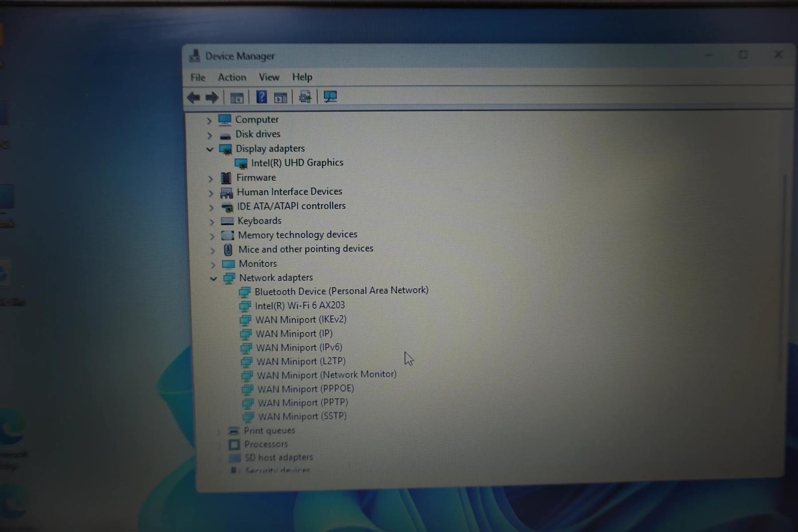Select Intel(R) UHD Graphics device
Image resolution: width=798 pixels, height=532 pixels.
click(297, 163)
